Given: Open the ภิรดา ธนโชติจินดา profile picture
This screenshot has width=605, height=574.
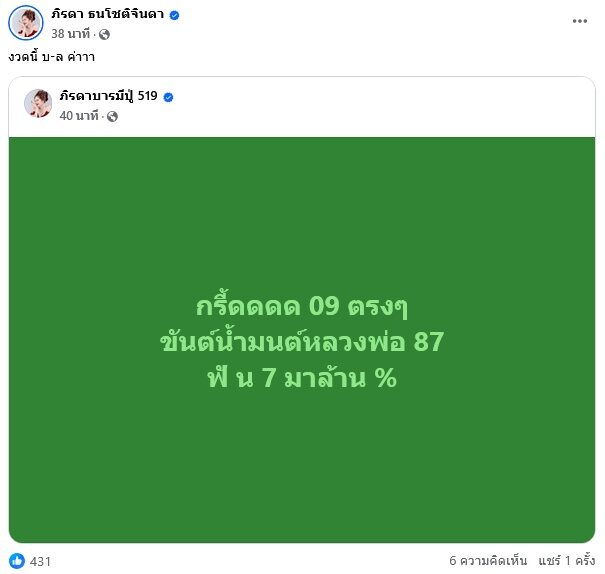Looking at the screenshot, I should coord(26,23).
